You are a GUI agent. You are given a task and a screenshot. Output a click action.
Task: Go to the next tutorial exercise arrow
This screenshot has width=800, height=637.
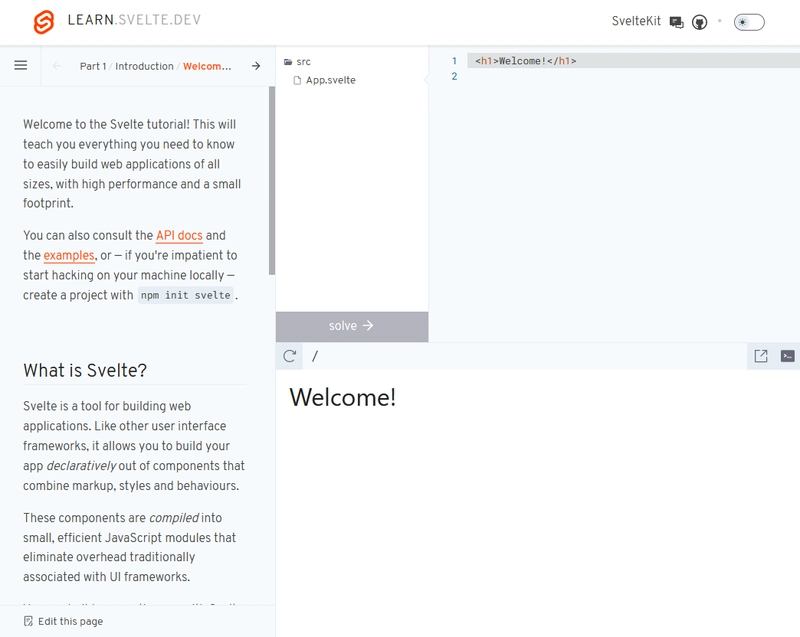click(x=256, y=66)
